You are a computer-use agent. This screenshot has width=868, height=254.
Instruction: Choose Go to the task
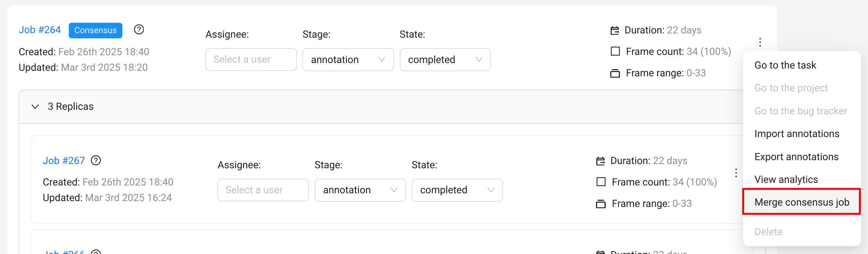coord(785,65)
